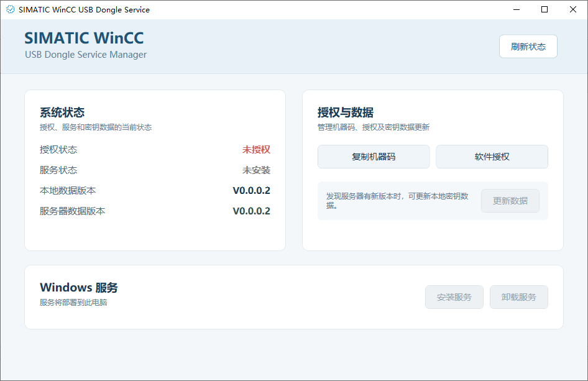Close the WinCC Dongle Service window

click(x=573, y=9)
